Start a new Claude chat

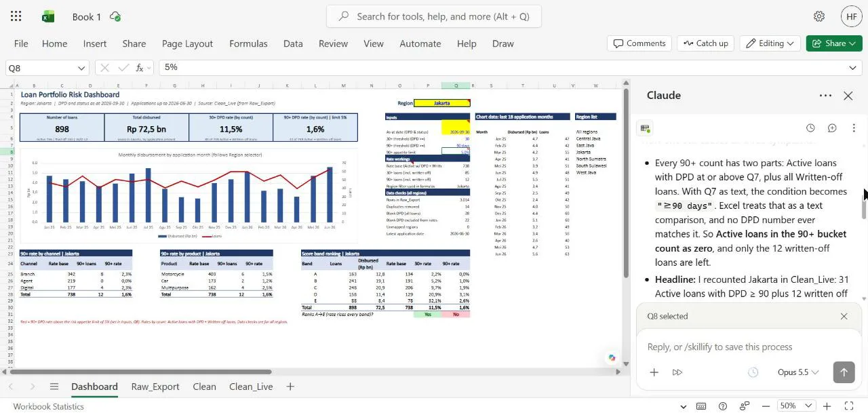[x=832, y=128]
